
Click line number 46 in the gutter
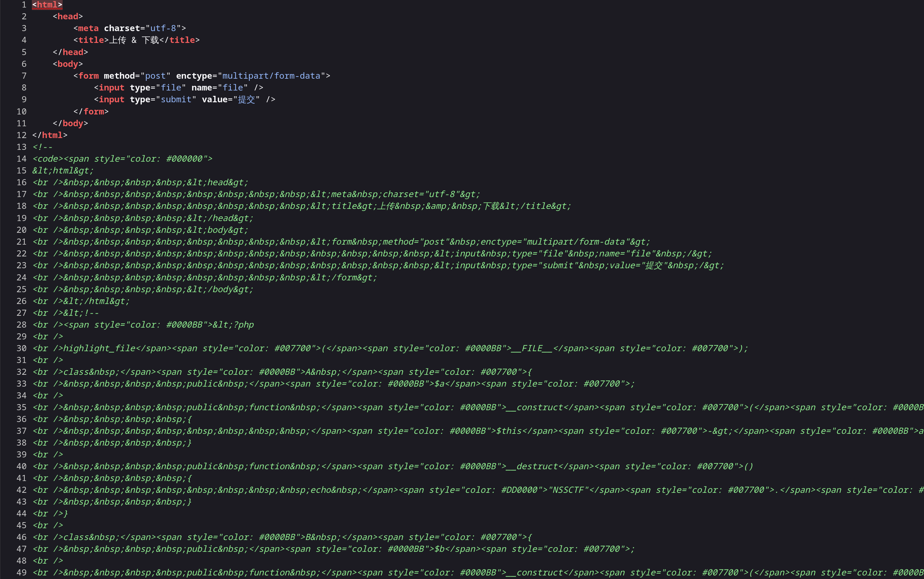pyautogui.click(x=21, y=537)
